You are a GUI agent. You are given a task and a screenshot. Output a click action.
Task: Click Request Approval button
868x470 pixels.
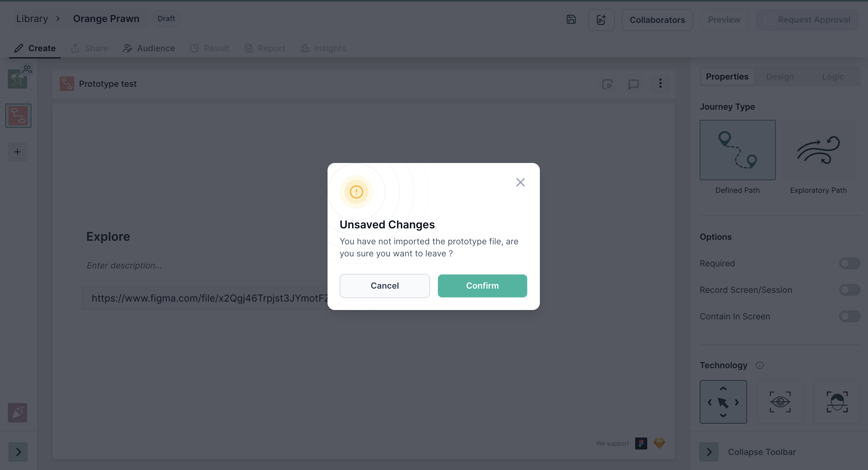click(807, 20)
